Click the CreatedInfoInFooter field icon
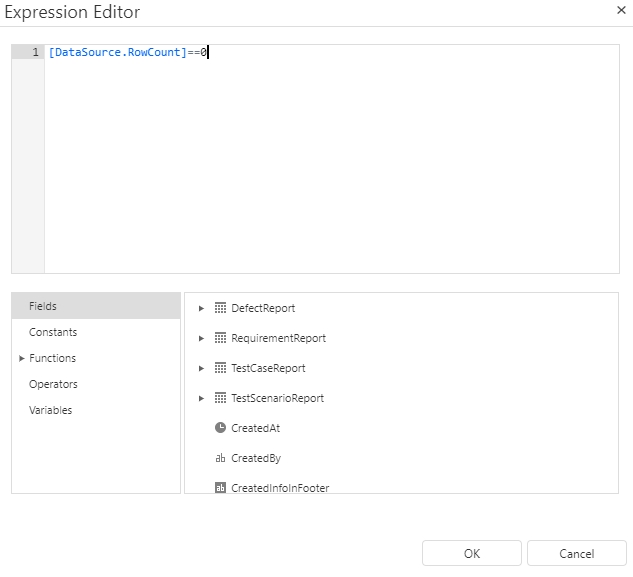633x577 pixels. [x=221, y=487]
